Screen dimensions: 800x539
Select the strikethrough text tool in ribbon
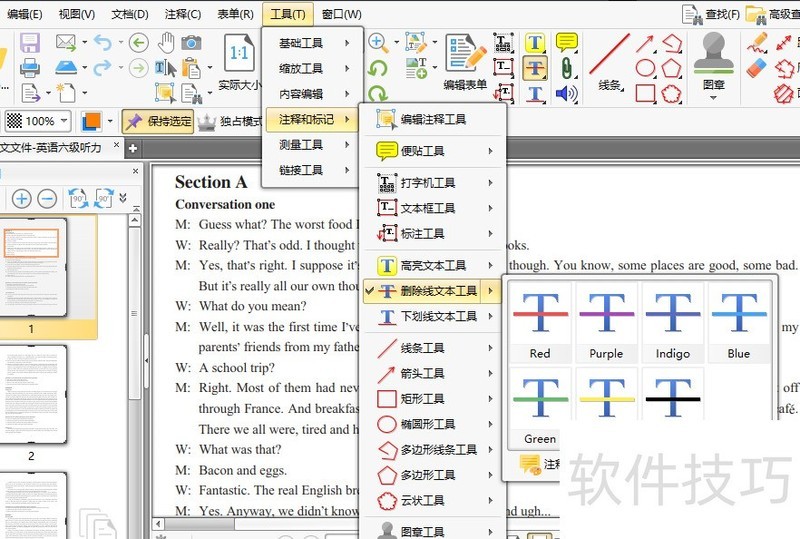(535, 68)
